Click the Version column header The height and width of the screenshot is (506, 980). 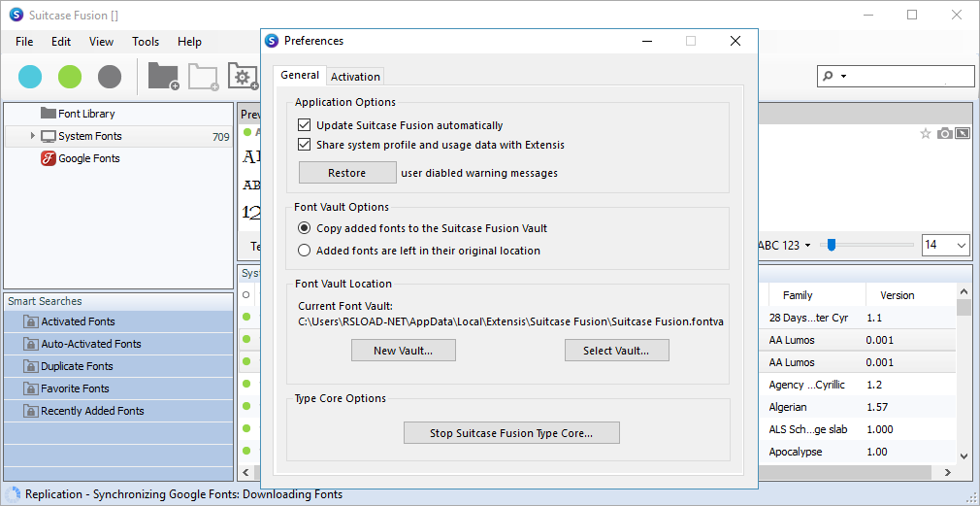(x=897, y=295)
